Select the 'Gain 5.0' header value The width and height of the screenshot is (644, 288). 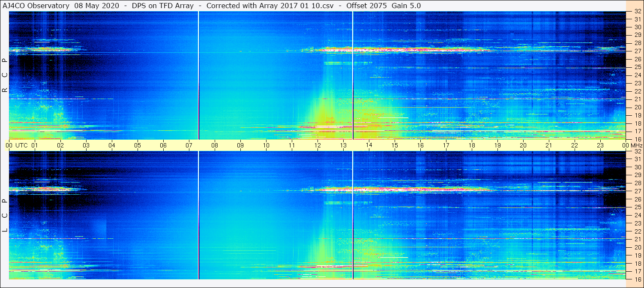(x=406, y=6)
